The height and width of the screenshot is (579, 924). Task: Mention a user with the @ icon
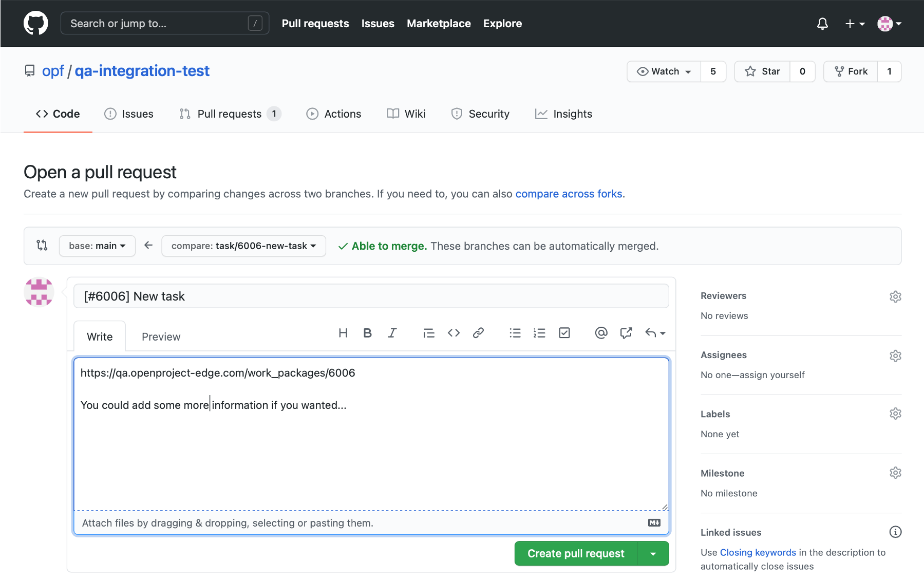601,333
